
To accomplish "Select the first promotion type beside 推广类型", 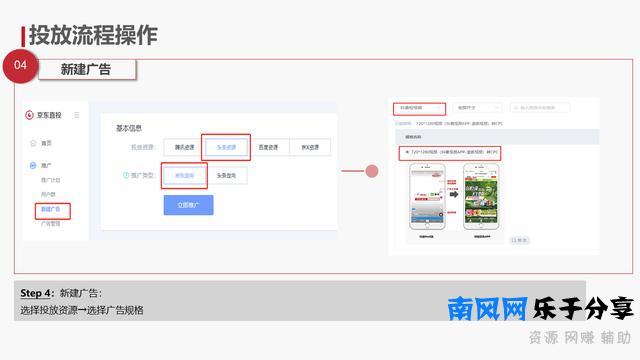I will click(x=184, y=176).
